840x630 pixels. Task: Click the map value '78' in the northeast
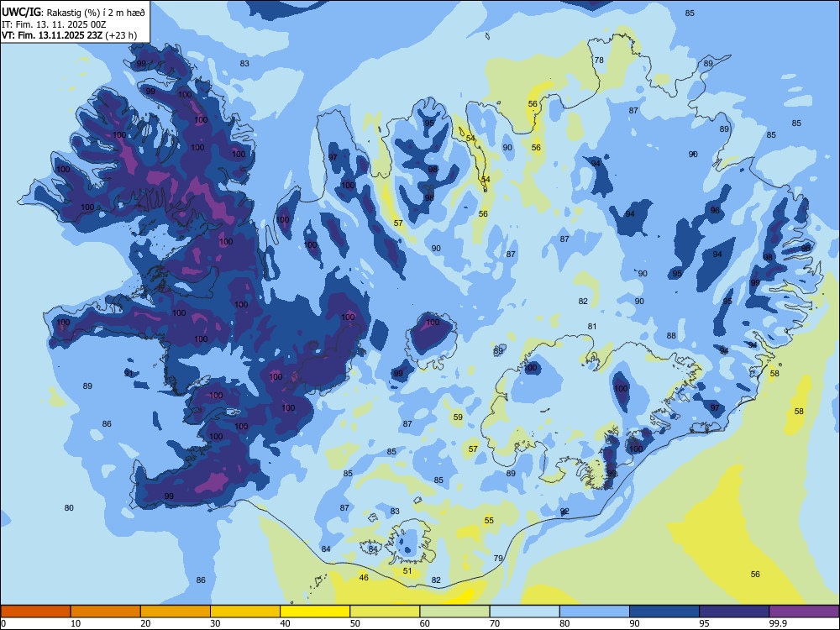[599, 60]
